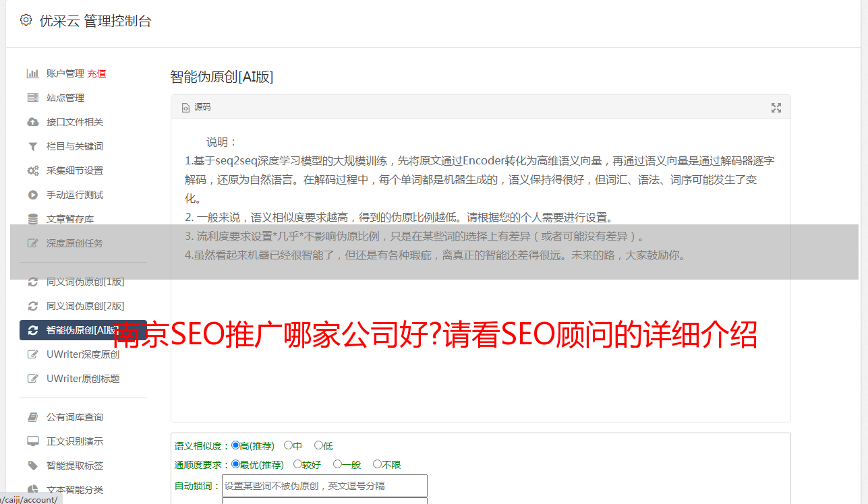Select 高(推荐) for 语义相似度
The width and height of the screenshot is (868, 504).
[235, 445]
